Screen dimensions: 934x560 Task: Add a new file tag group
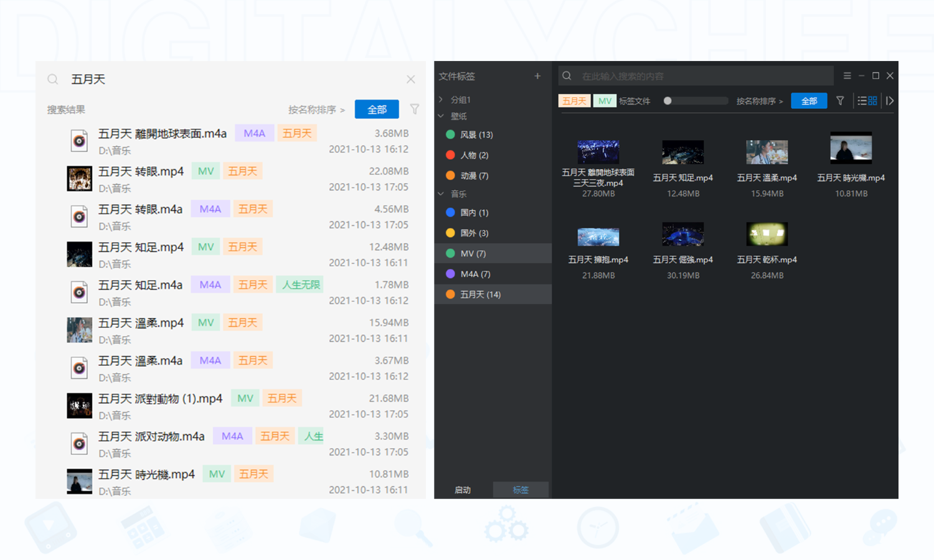[x=537, y=76]
